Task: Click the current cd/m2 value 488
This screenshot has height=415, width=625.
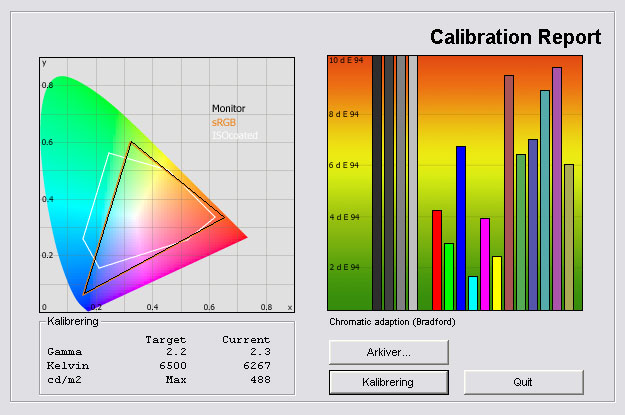Action: [259, 380]
